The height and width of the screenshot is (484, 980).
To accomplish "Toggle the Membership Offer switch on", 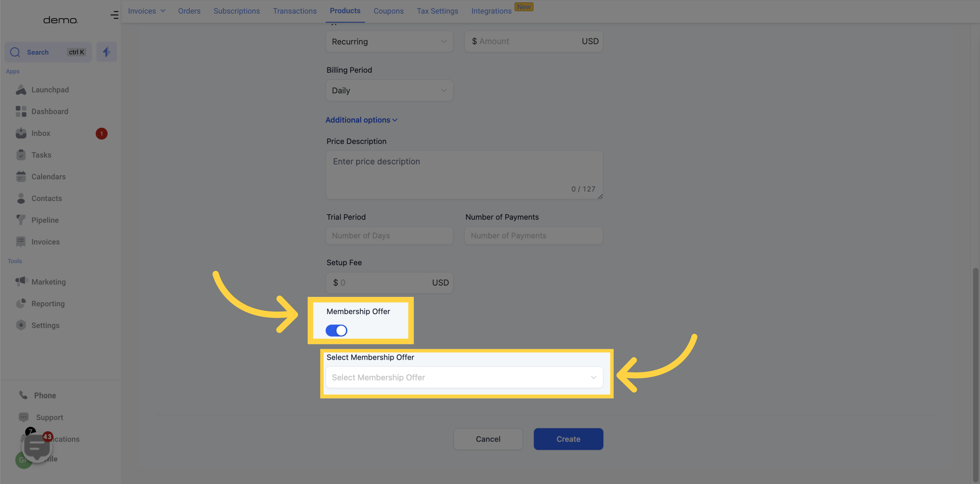I will coord(336,330).
